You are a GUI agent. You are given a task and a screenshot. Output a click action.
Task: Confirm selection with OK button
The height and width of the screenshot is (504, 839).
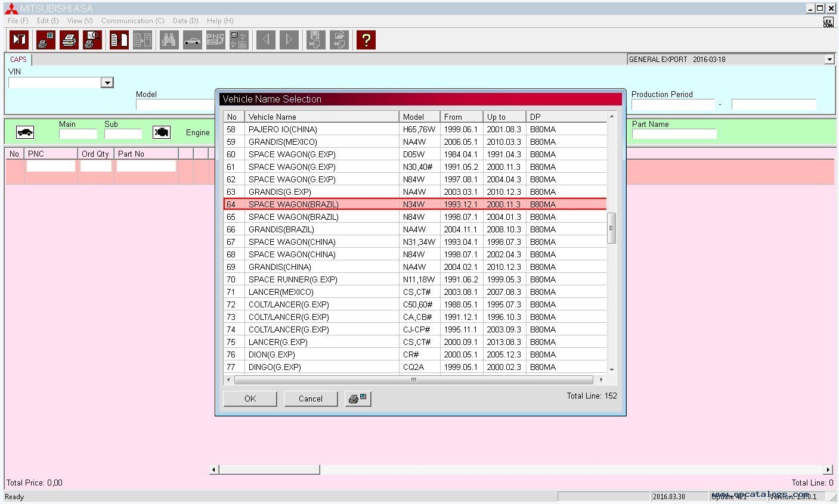point(250,399)
